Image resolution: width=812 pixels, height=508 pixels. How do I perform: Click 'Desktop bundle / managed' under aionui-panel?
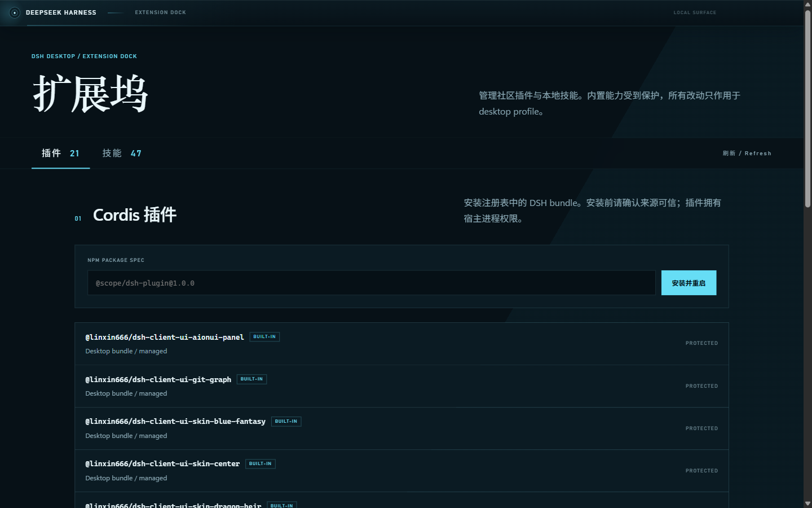pos(126,351)
